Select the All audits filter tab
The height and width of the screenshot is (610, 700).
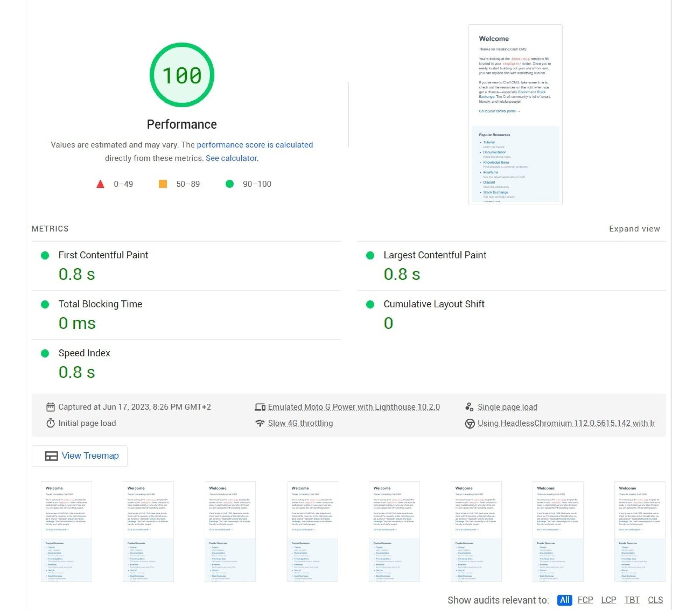[x=564, y=600]
